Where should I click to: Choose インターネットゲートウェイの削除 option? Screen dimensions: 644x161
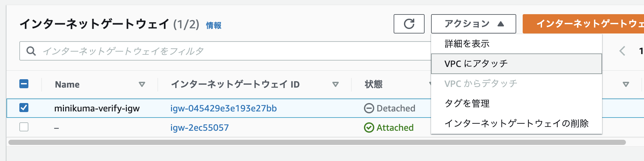click(516, 123)
